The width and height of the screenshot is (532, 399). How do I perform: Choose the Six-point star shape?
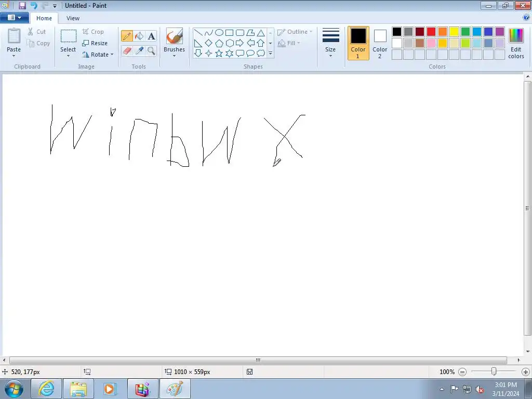230,54
